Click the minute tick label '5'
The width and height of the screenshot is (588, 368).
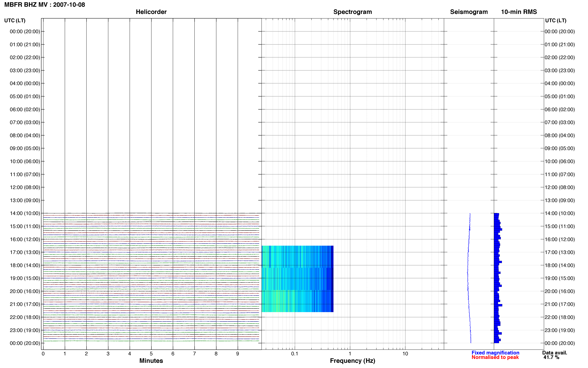pyautogui.click(x=151, y=354)
